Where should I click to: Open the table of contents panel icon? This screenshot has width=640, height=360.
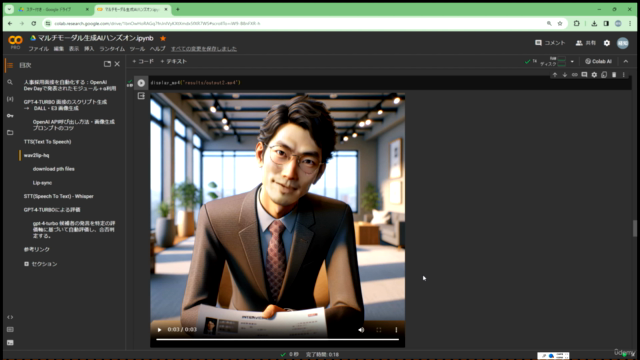click(10, 65)
